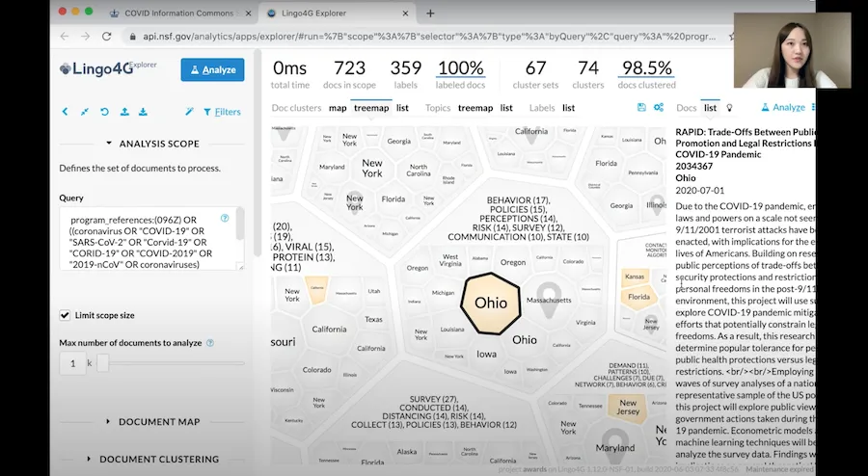Click the award number 2034367

[x=694, y=166]
